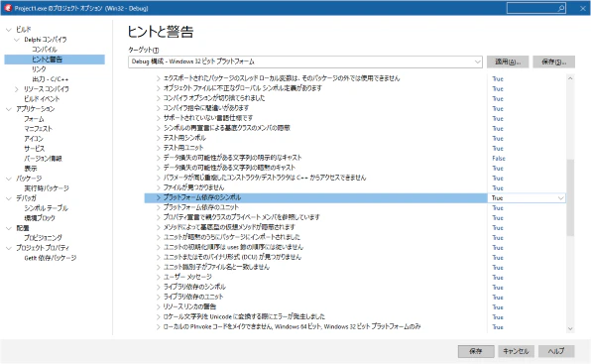Select プロビジョニング under 配置
The height and width of the screenshot is (364, 591).
(43, 238)
